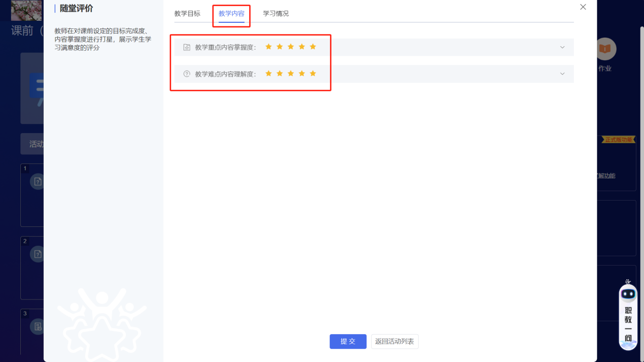Click activity 2's question mark icon in sidebar
The width and height of the screenshot is (644, 362).
click(38, 254)
